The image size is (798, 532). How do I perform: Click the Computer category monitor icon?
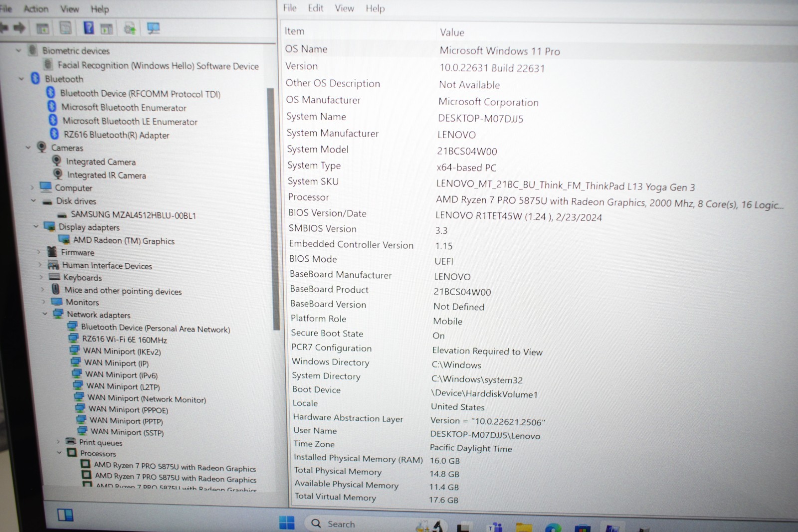(x=46, y=187)
